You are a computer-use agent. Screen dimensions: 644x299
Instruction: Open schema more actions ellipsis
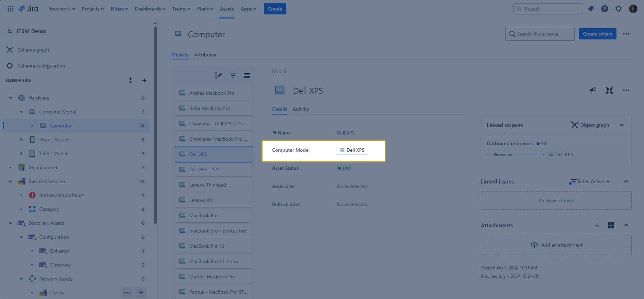pos(626,34)
